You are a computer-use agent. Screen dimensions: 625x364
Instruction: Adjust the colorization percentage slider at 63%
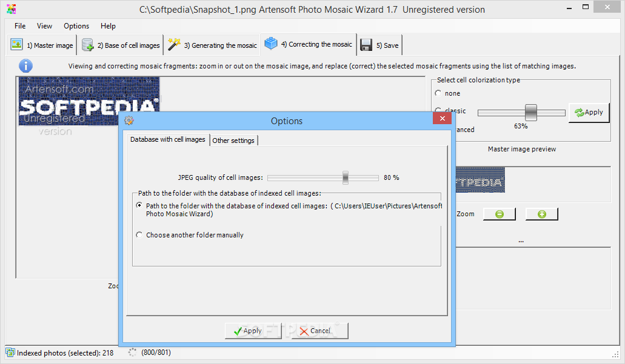(x=531, y=112)
